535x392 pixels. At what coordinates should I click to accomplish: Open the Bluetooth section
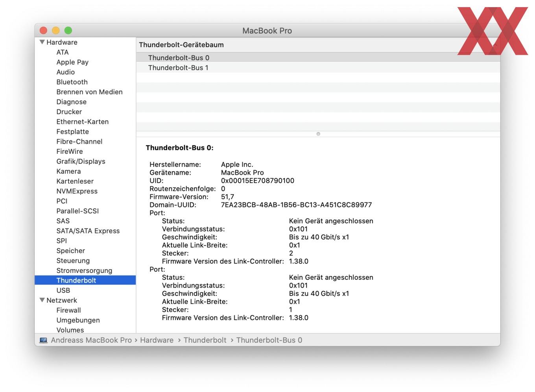click(72, 82)
